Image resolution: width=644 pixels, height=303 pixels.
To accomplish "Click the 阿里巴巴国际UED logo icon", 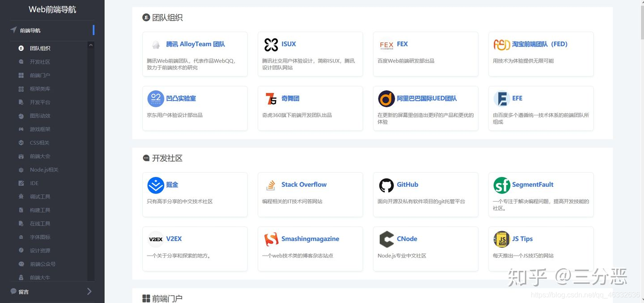I will tap(386, 99).
